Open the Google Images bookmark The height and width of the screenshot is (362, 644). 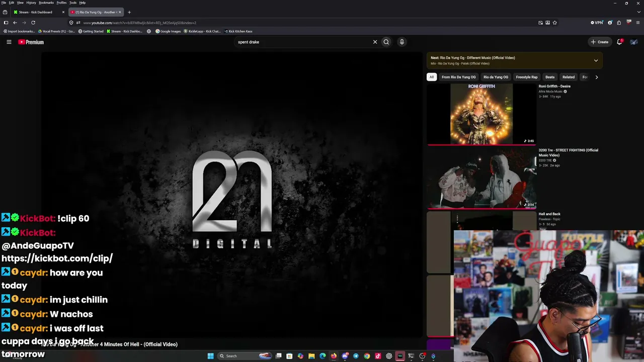pos(168,31)
